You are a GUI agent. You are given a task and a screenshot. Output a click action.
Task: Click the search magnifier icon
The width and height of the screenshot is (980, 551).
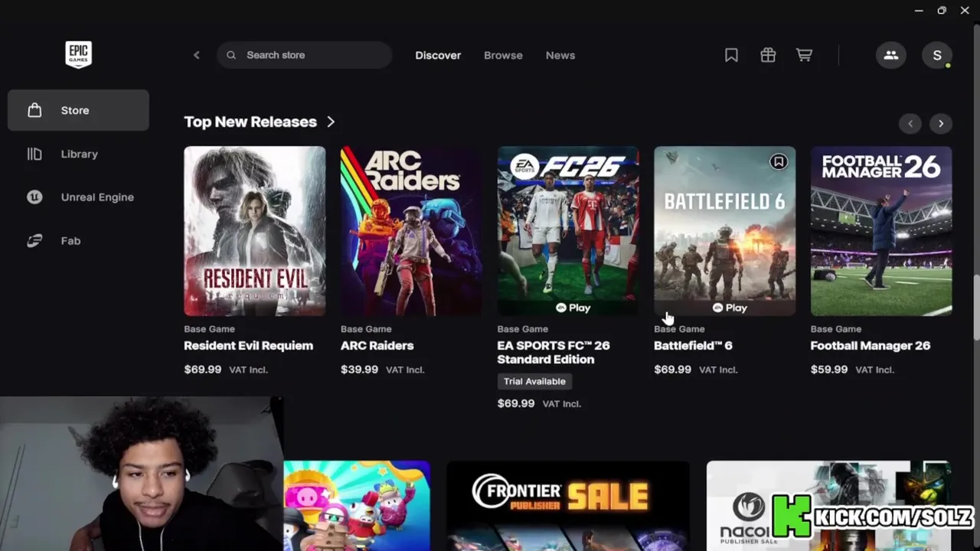(231, 55)
